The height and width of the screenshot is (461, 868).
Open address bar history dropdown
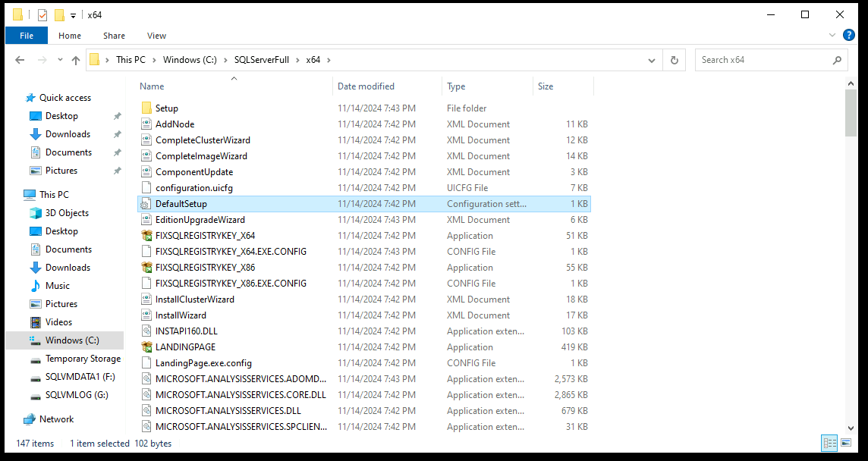tap(652, 61)
